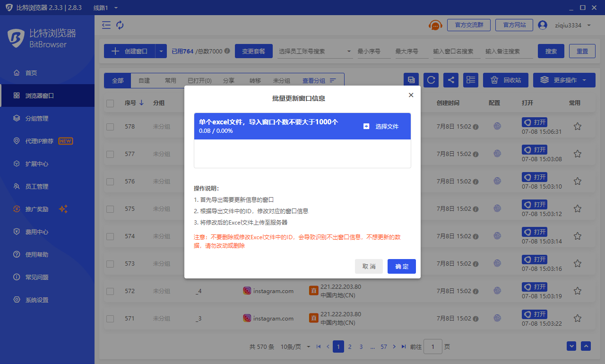
Task: Click the fingerprint config icon for row 578
Action: (497, 127)
